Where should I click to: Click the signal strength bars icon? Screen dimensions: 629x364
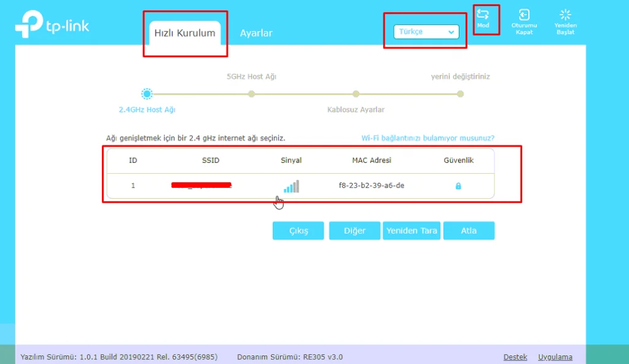[x=291, y=186]
